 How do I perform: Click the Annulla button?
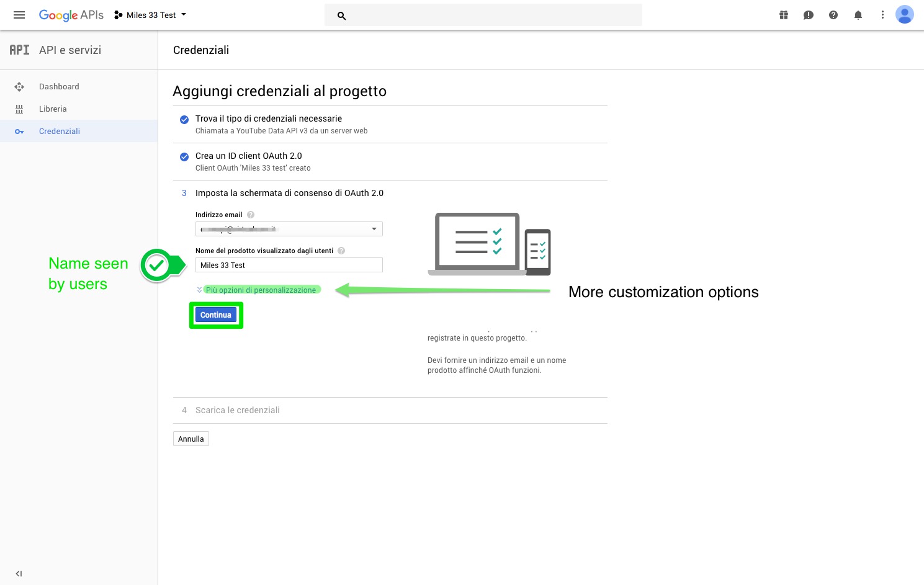coord(191,439)
